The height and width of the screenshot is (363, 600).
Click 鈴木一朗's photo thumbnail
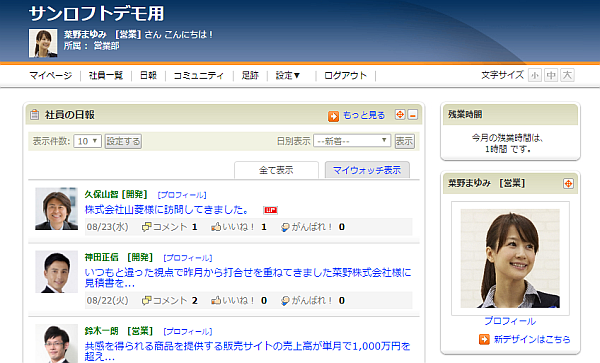coord(57,343)
